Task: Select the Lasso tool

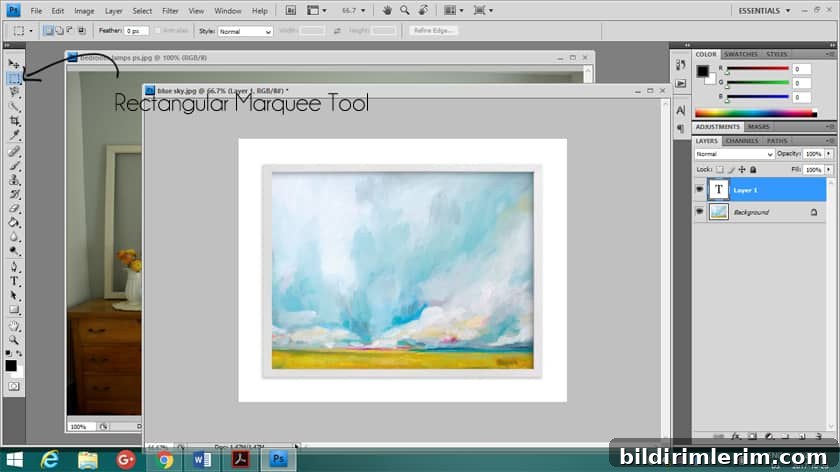Action: point(13,92)
